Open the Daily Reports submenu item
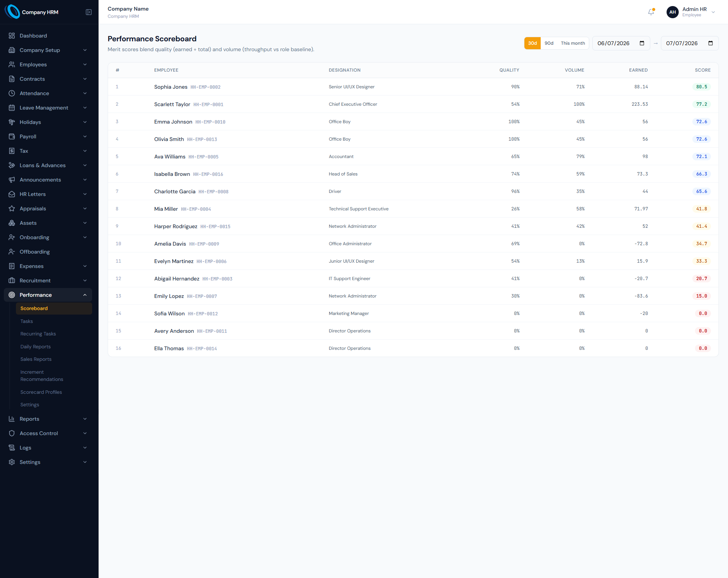 [54, 347]
